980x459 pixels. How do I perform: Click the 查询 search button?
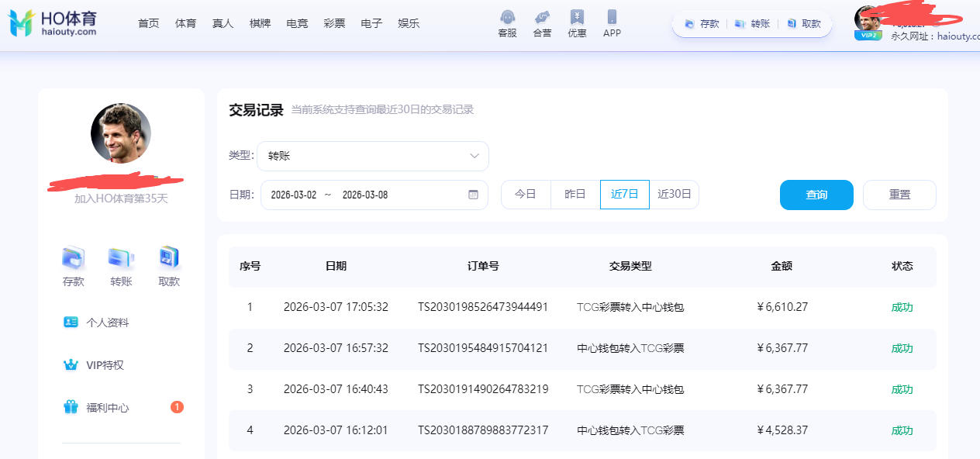[x=816, y=195]
